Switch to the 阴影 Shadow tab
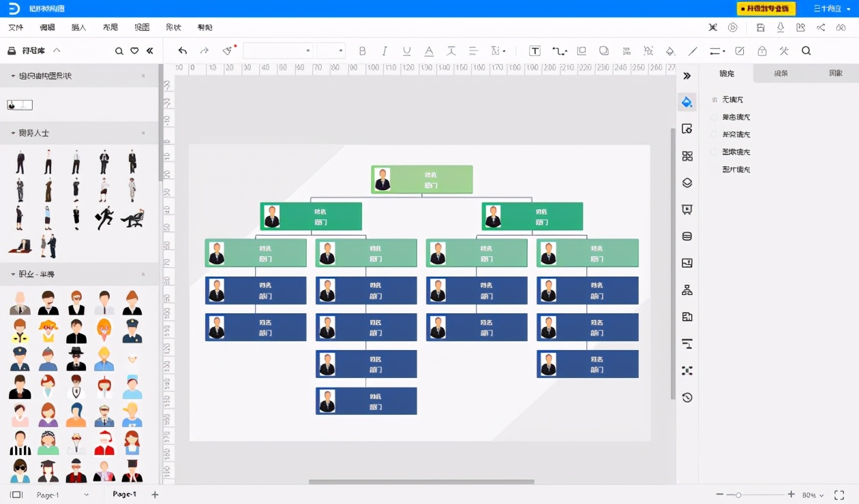859x504 pixels. 835,74
